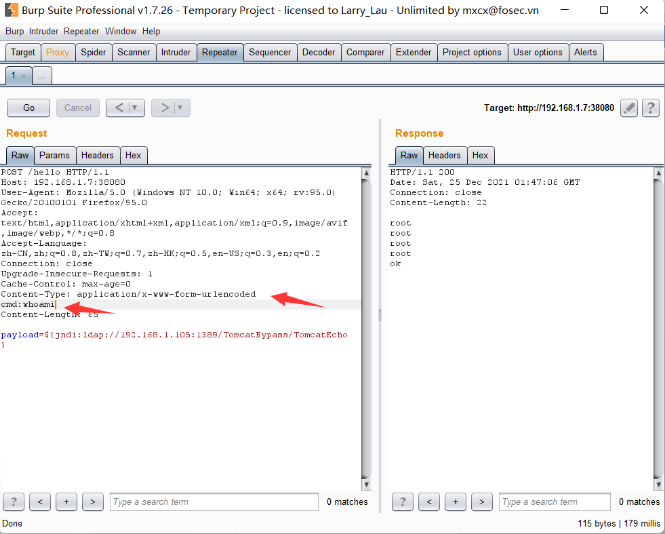The width and height of the screenshot is (665, 534).
Task: Click 'Content-Length: 22' in the response
Action: (438, 203)
